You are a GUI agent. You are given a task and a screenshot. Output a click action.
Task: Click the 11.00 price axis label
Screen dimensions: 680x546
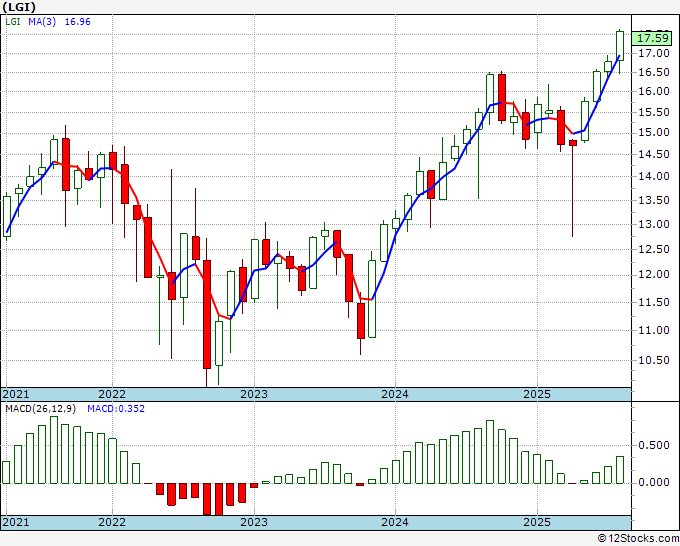(x=654, y=330)
